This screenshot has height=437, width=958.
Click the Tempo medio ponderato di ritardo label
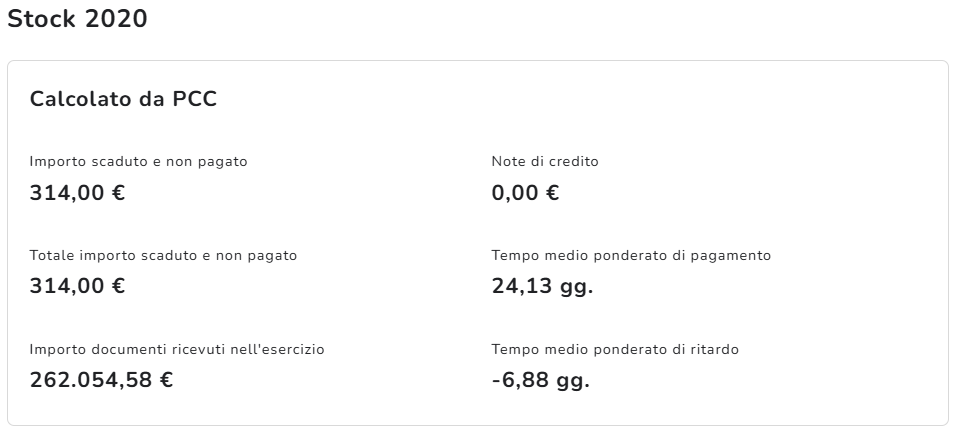tap(615, 349)
